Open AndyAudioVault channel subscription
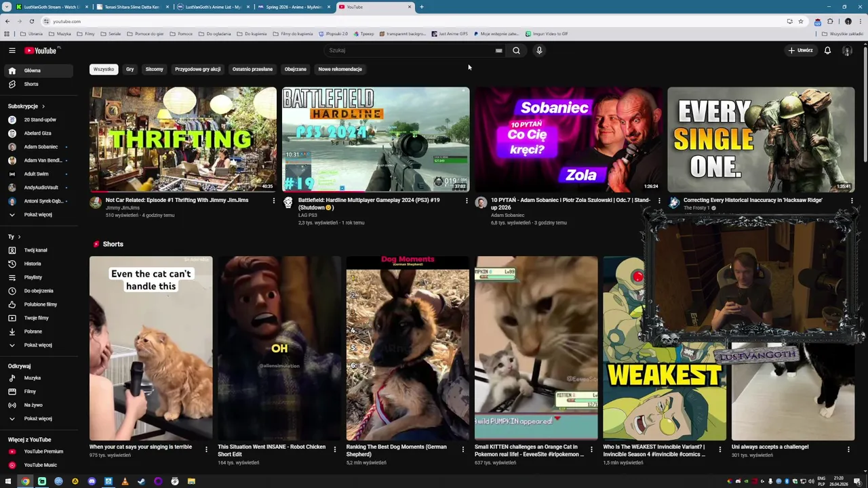Image resolution: width=868 pixels, height=488 pixels. [39, 188]
